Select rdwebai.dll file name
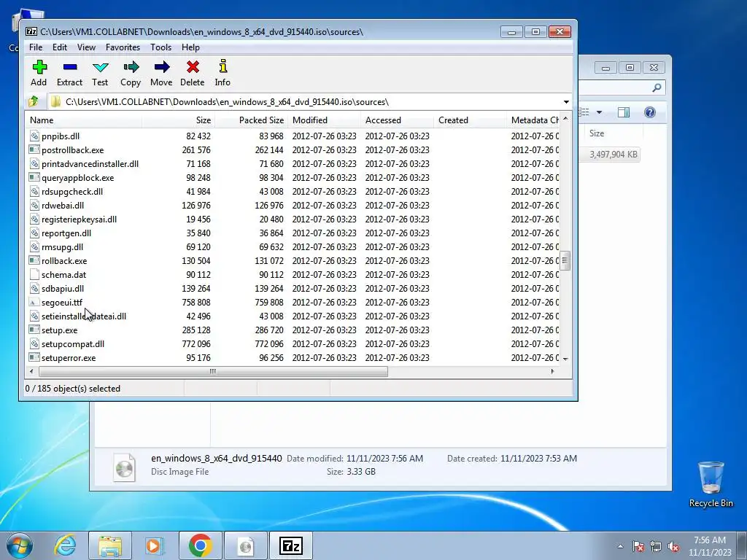This screenshot has width=747, height=560. (63, 205)
